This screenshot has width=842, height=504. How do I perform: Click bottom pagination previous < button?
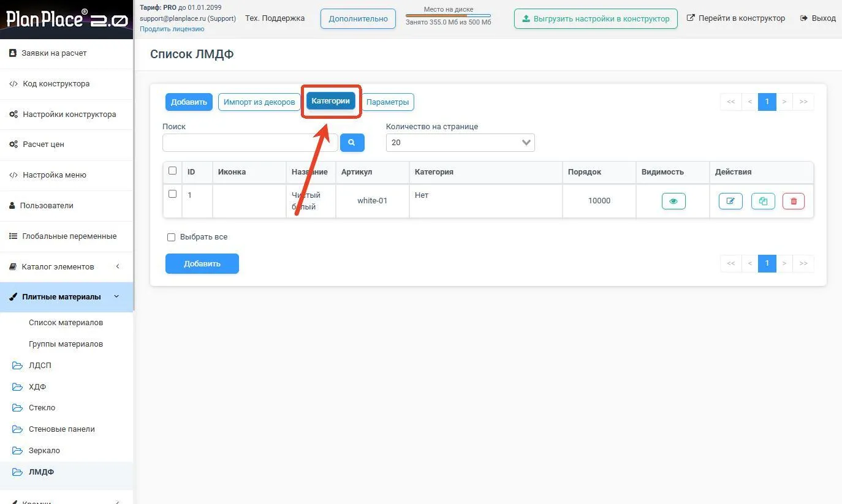[x=749, y=263]
